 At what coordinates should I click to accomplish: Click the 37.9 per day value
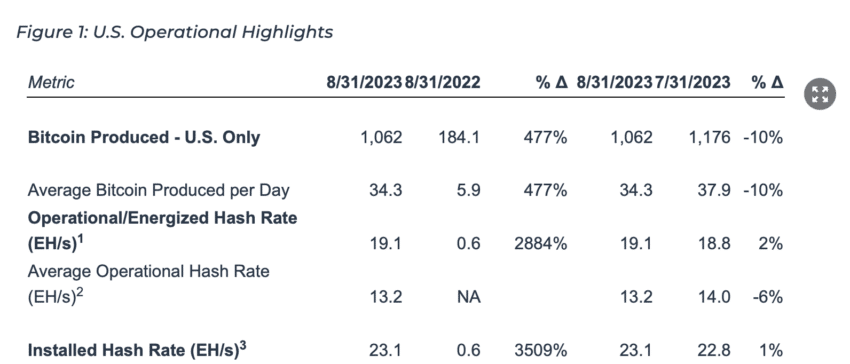click(714, 190)
